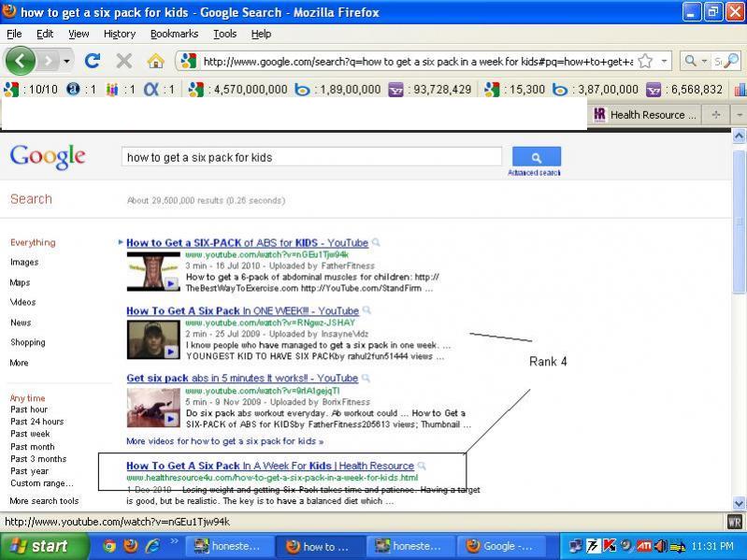The image size is (747, 560).
Task: Open the Bookmarks menu
Action: (175, 34)
